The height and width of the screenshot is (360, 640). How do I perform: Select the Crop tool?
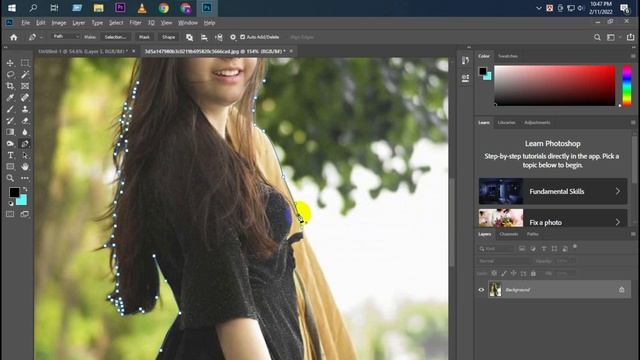10,86
